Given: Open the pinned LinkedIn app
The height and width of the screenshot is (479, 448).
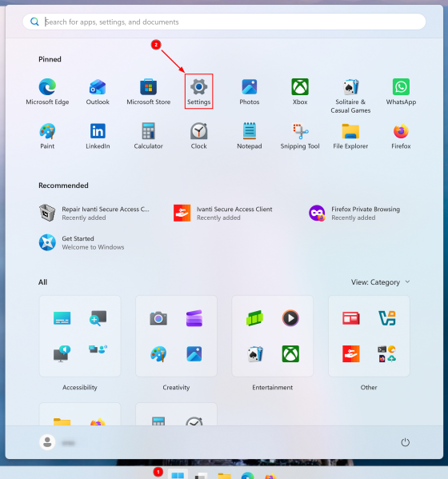Looking at the screenshot, I should (98, 136).
